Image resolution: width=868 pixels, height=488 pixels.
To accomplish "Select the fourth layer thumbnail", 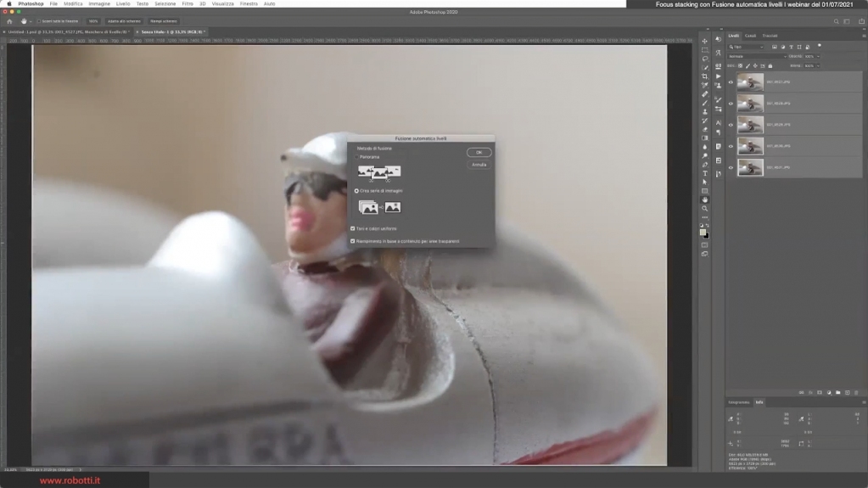I will [x=750, y=146].
